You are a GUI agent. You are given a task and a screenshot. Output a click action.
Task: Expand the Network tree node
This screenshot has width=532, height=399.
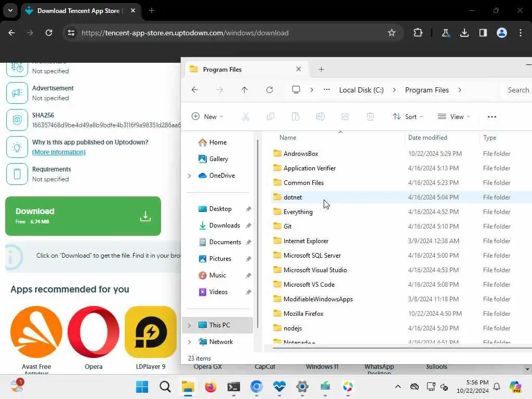pos(189,342)
